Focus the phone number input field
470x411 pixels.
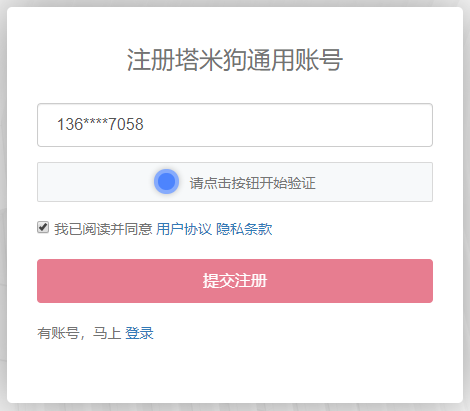tap(235, 125)
